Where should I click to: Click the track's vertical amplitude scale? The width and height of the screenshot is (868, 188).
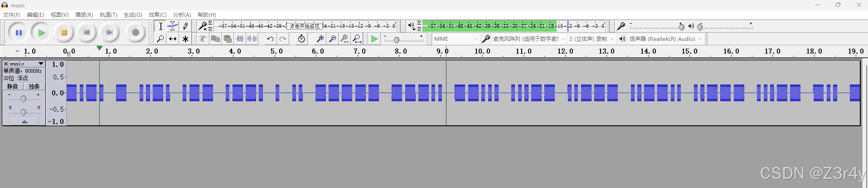pos(56,93)
